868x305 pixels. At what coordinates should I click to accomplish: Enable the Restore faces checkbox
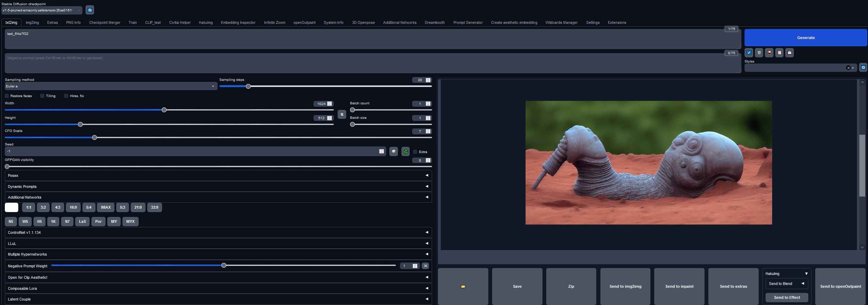7,96
